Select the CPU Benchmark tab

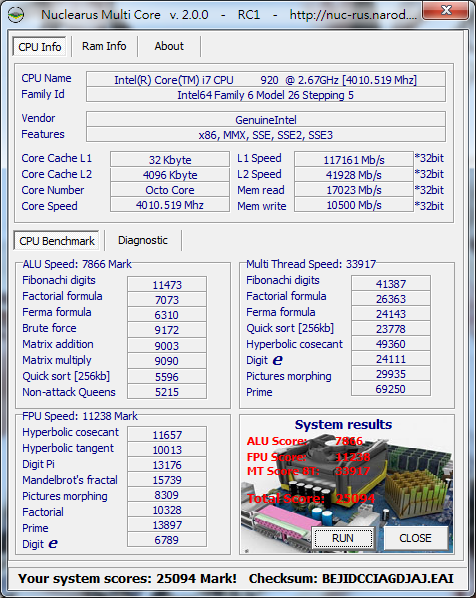click(x=56, y=241)
